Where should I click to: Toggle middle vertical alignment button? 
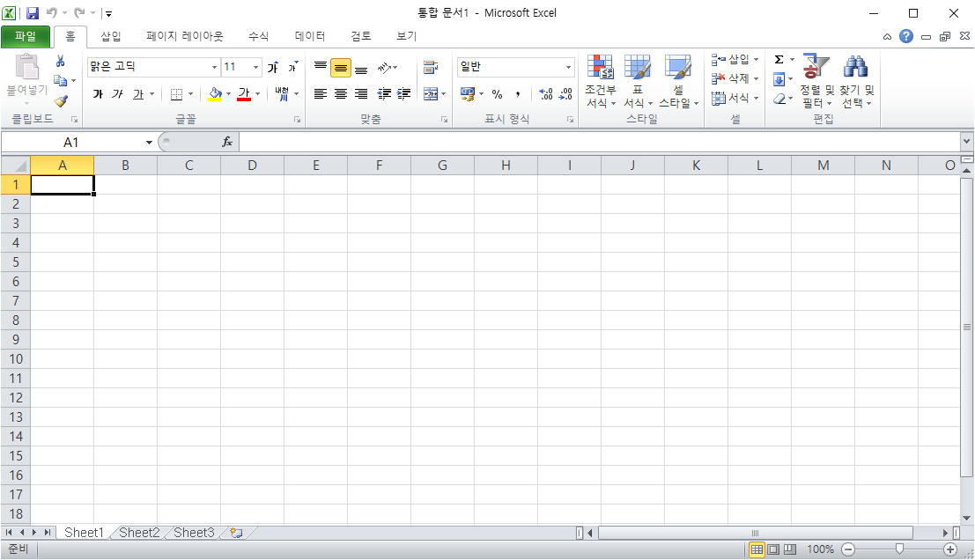tap(340, 67)
